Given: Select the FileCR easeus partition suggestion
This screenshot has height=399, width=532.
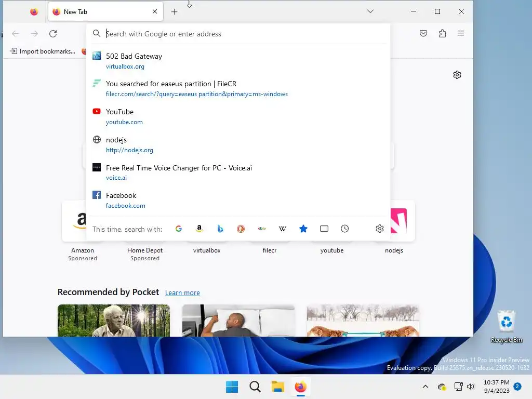Looking at the screenshot, I should [x=238, y=88].
